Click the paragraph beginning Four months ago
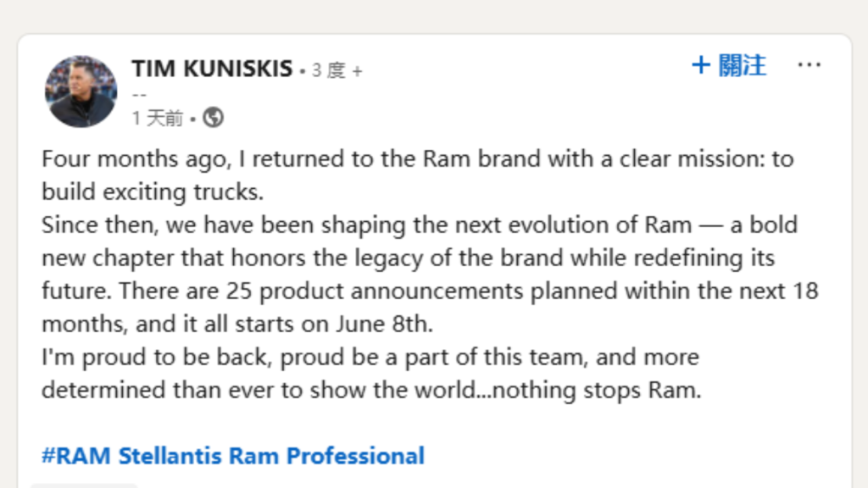The image size is (868, 488). point(418,175)
